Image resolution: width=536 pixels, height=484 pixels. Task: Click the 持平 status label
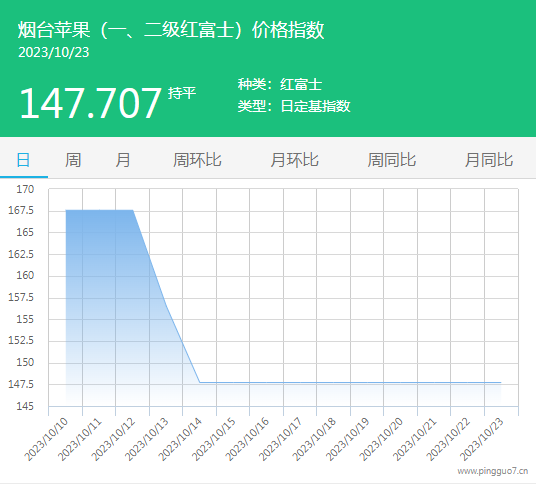pos(182,93)
